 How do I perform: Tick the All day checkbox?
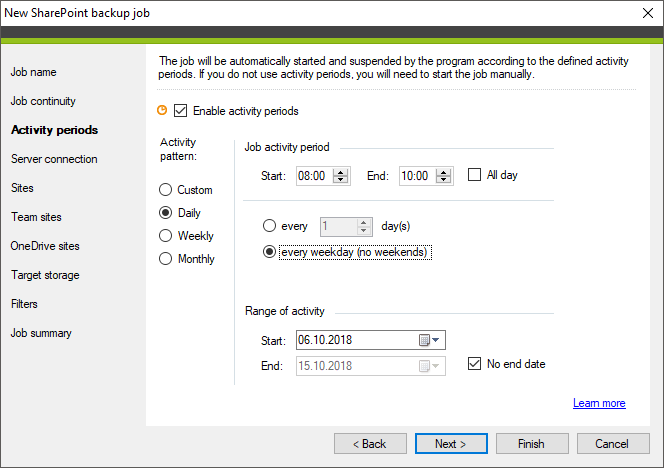click(474, 175)
